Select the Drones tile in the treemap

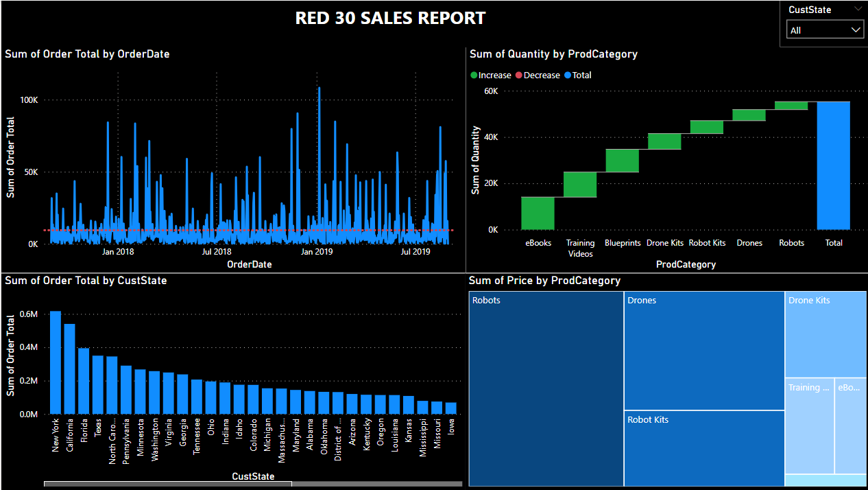[x=704, y=351]
